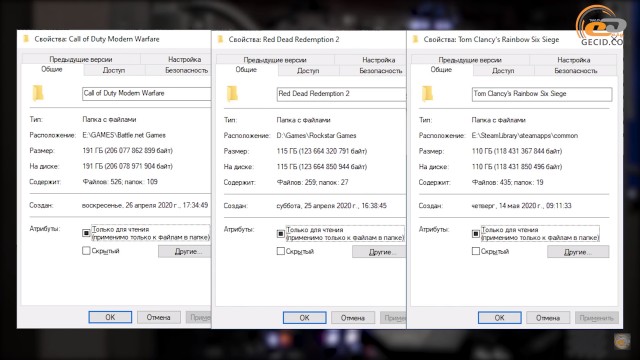This screenshot has height=360, width=640.
Task: Click the folder name field 'Red Dead Redemption 2'
Action: pos(341,94)
